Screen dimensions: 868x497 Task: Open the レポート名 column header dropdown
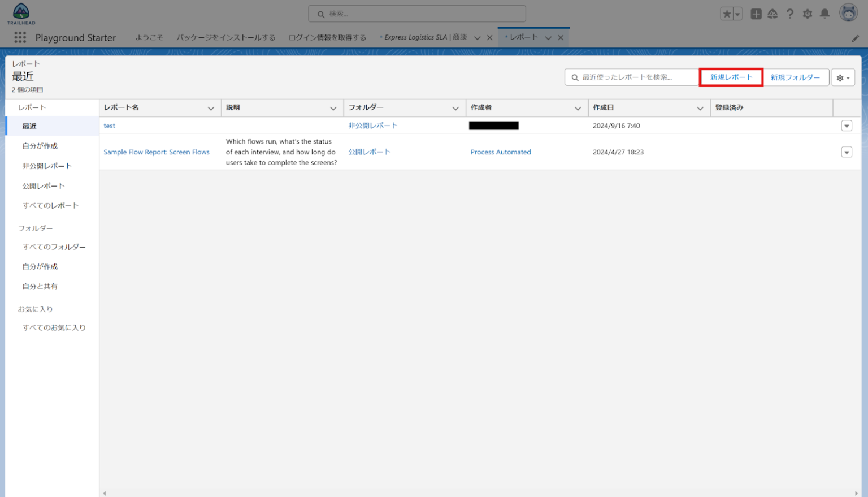point(211,107)
